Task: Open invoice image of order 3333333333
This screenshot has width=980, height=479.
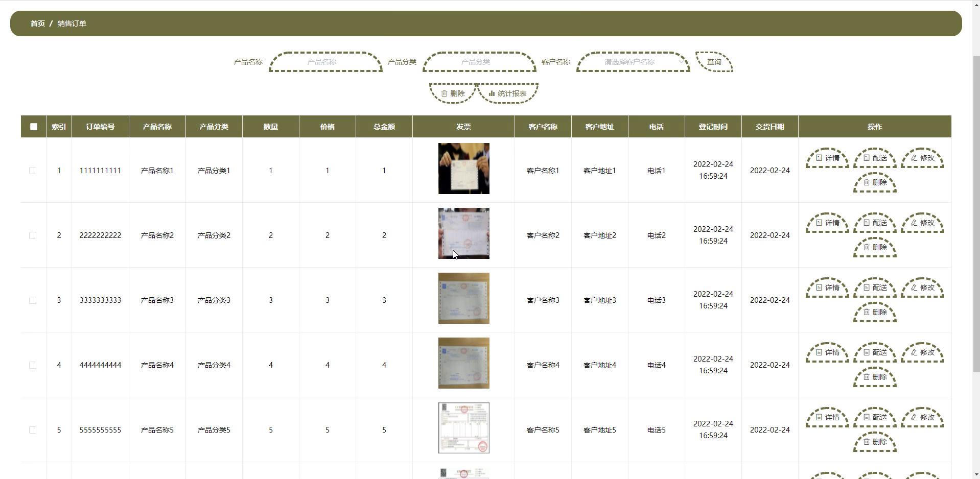Action: pyautogui.click(x=464, y=298)
